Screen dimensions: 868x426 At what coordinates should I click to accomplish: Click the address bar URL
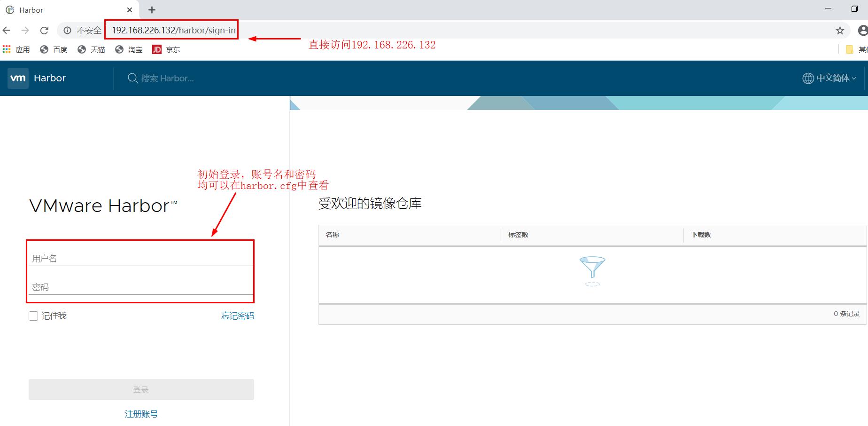pos(173,30)
